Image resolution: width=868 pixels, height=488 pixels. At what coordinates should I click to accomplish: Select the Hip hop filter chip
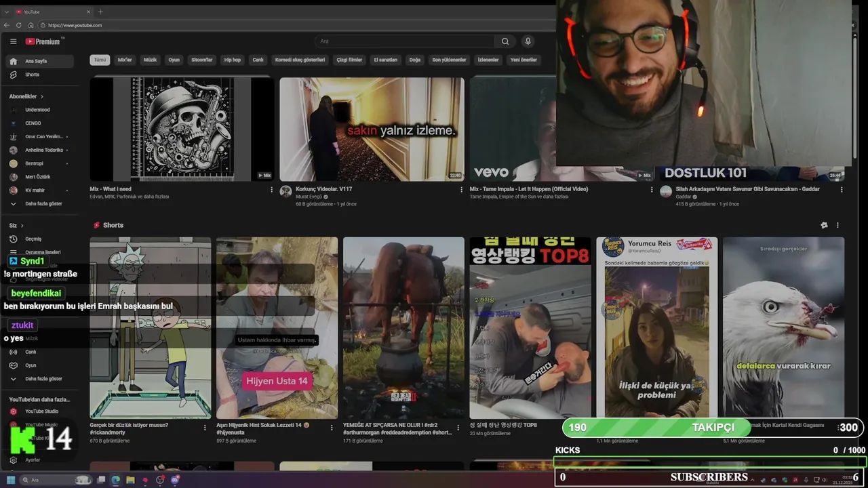[233, 60]
